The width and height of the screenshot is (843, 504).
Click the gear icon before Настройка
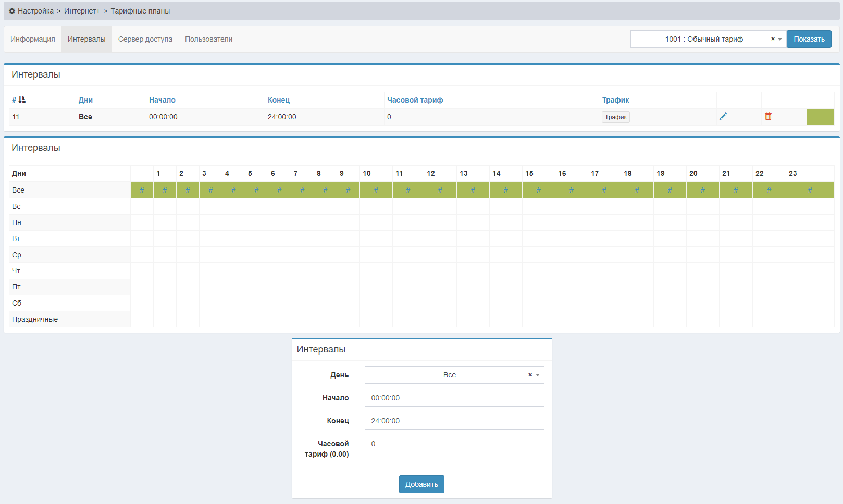click(x=12, y=11)
